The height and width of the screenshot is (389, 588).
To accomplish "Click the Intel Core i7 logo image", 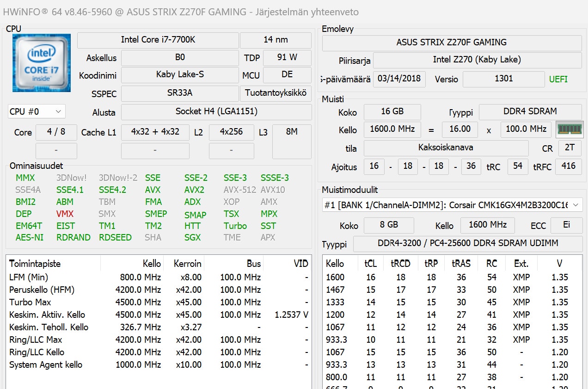I will coord(42,62).
